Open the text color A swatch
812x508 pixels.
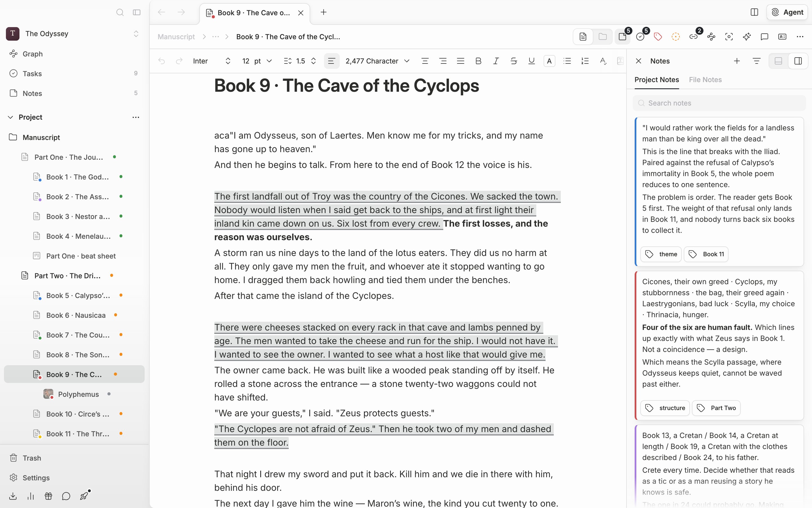pyautogui.click(x=549, y=61)
